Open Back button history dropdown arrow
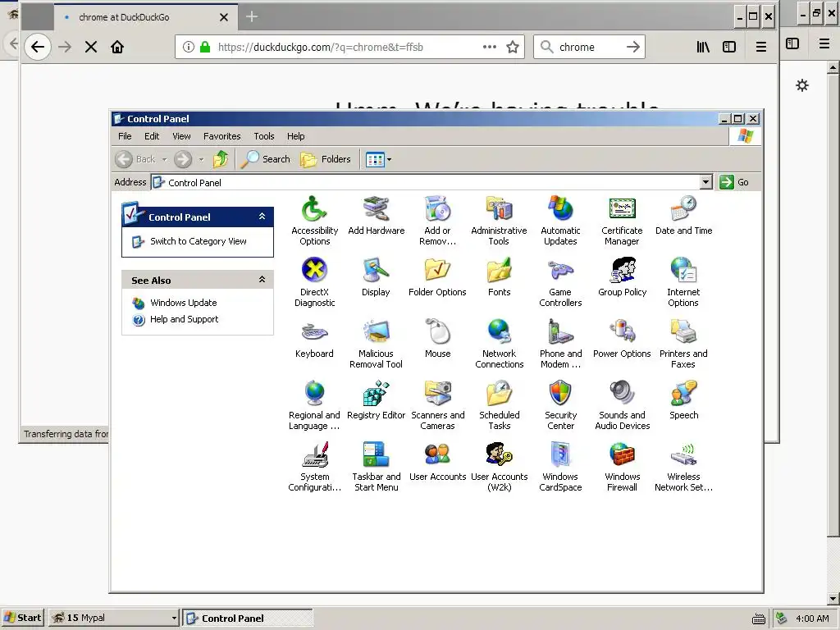The height and width of the screenshot is (630, 840). coord(164,159)
